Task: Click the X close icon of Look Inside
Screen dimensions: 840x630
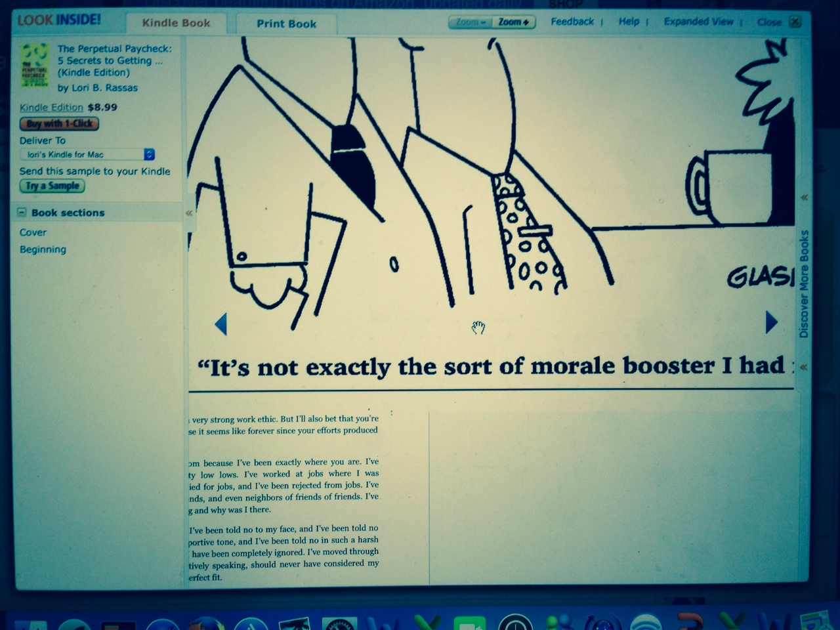Action: point(795,22)
